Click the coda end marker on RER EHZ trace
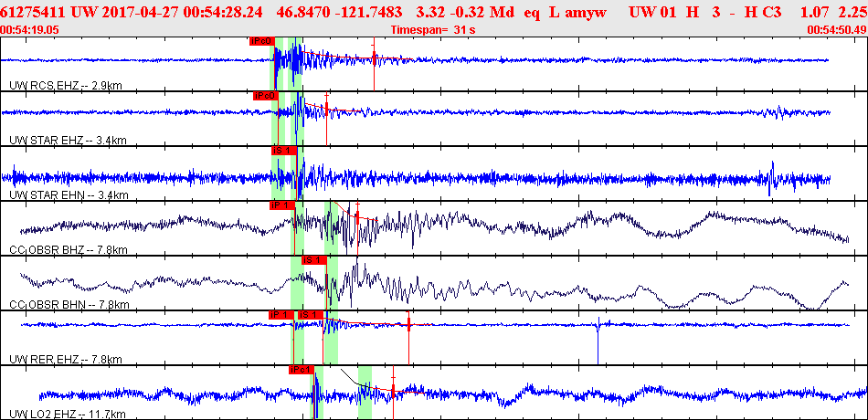The image size is (868, 420). pos(408,324)
